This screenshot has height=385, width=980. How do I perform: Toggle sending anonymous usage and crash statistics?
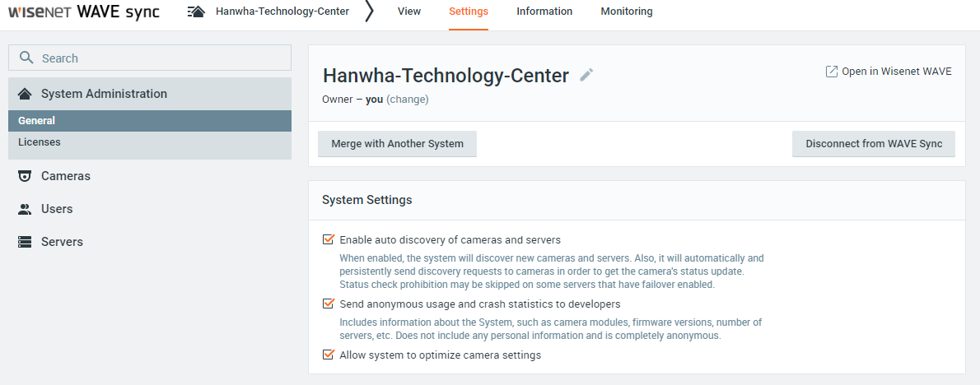coord(328,304)
